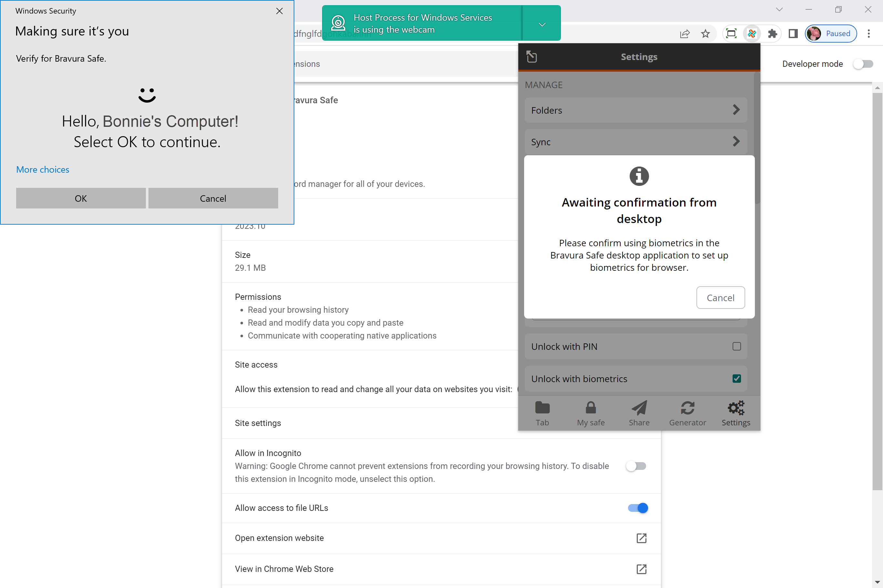This screenshot has height=588, width=883.
Task: Expand the webcam notification dropdown arrow
Action: point(542,25)
